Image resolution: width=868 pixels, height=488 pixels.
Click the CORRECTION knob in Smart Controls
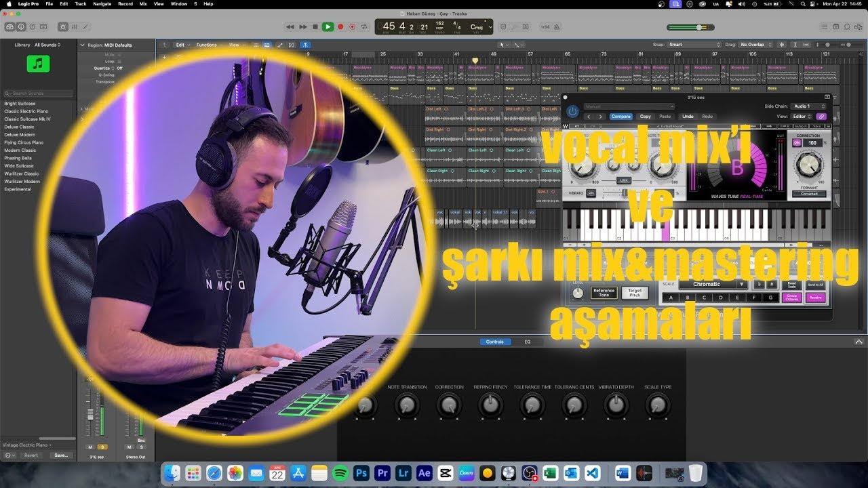(448, 405)
